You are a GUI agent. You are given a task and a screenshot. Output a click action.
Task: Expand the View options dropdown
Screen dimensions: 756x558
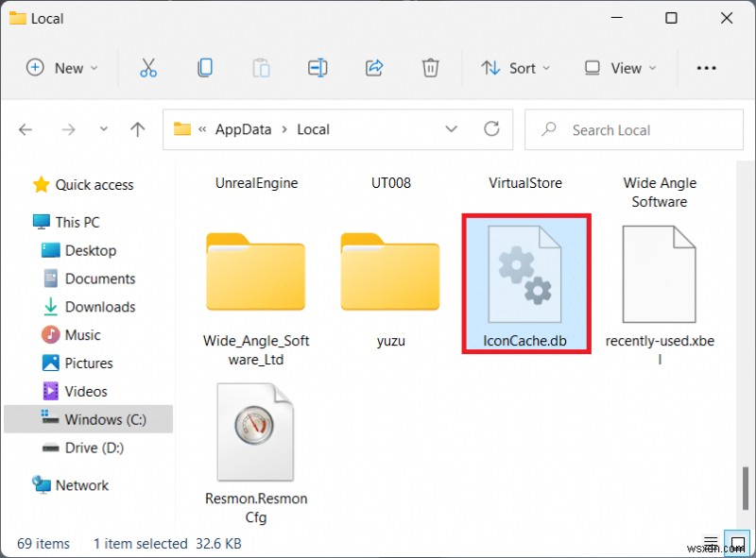(x=619, y=68)
